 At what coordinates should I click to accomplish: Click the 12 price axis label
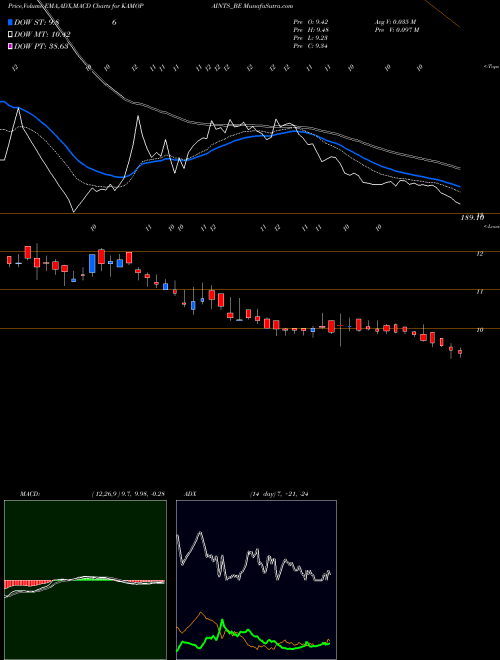tap(479, 253)
